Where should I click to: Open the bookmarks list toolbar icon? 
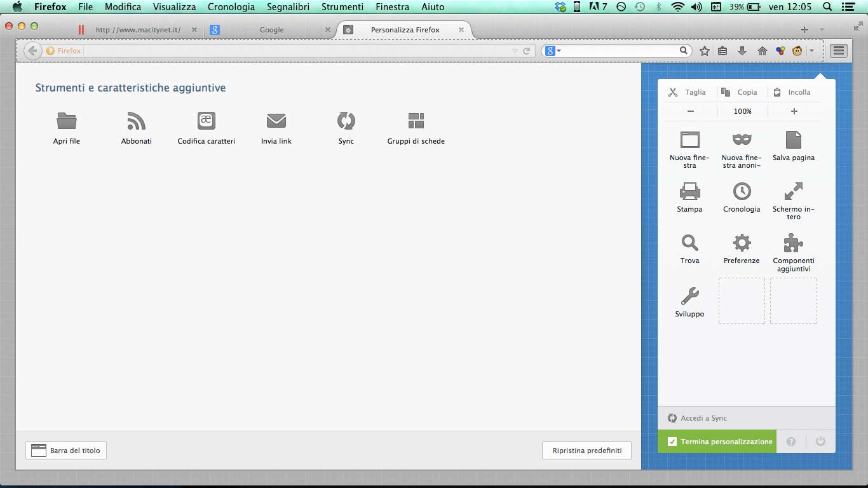coord(722,51)
